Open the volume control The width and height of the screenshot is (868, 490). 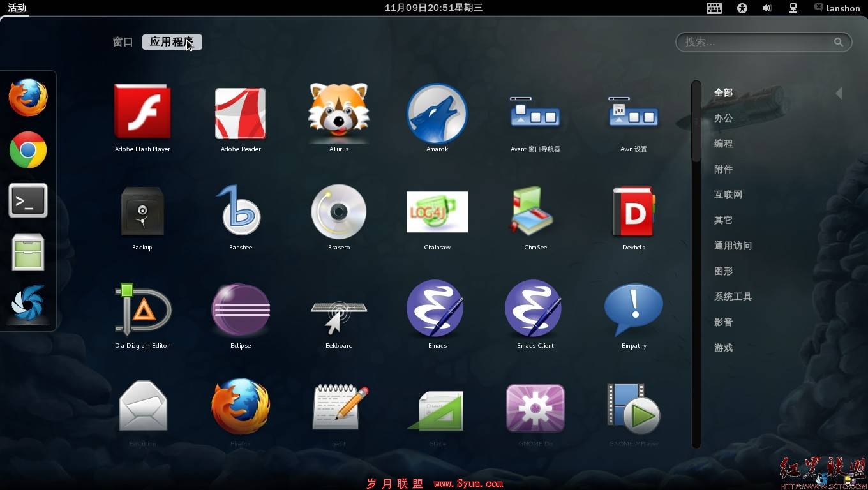(x=767, y=8)
